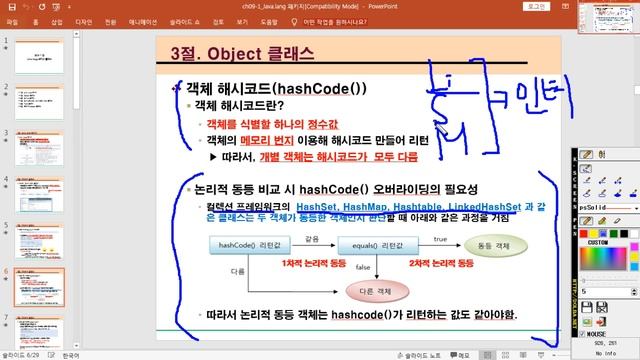640x360 pixels.
Task: Pick the black color swatch
Action: (624, 233)
